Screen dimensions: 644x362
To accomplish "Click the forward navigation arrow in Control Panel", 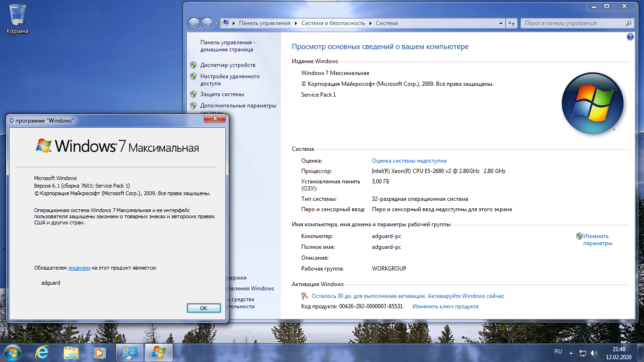I will (x=207, y=23).
